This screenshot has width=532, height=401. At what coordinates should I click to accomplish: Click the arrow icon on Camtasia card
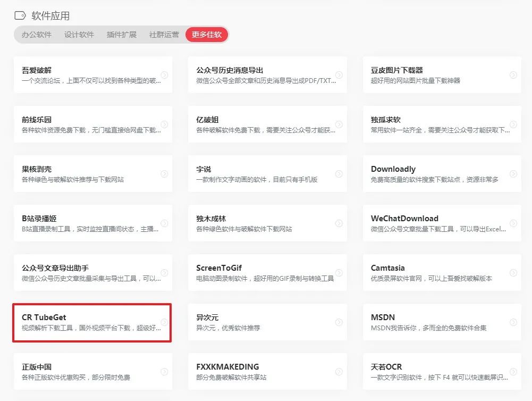click(513, 273)
